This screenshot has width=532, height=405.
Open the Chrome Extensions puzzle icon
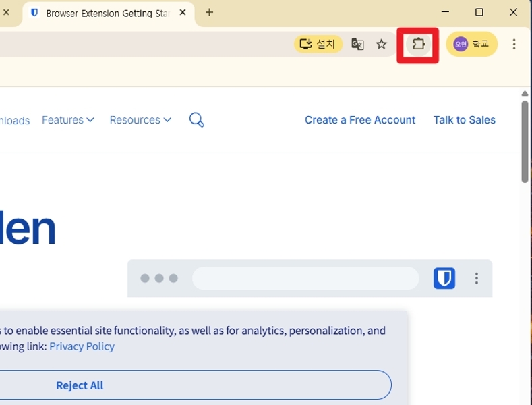click(418, 45)
